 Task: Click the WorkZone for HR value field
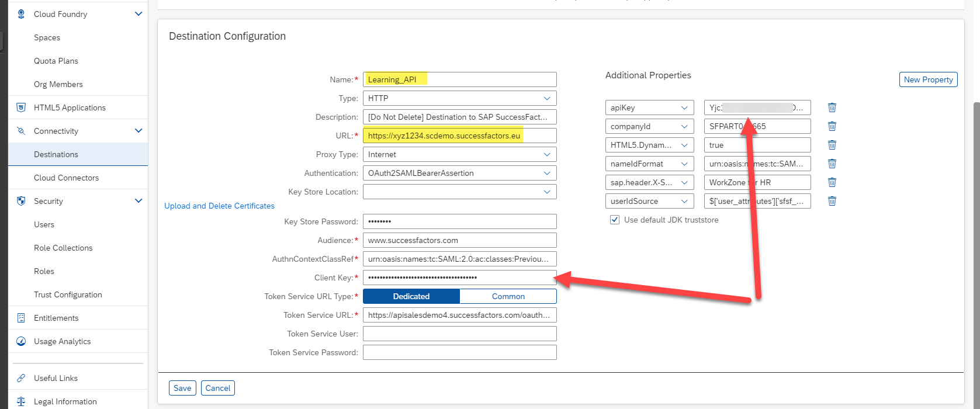point(757,182)
